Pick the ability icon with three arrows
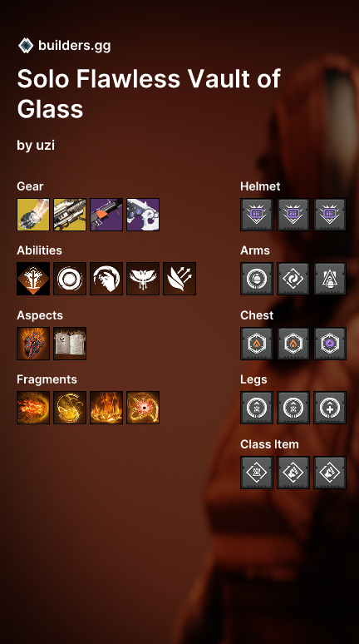Image resolution: width=359 pixels, height=644 pixels. coord(179,279)
